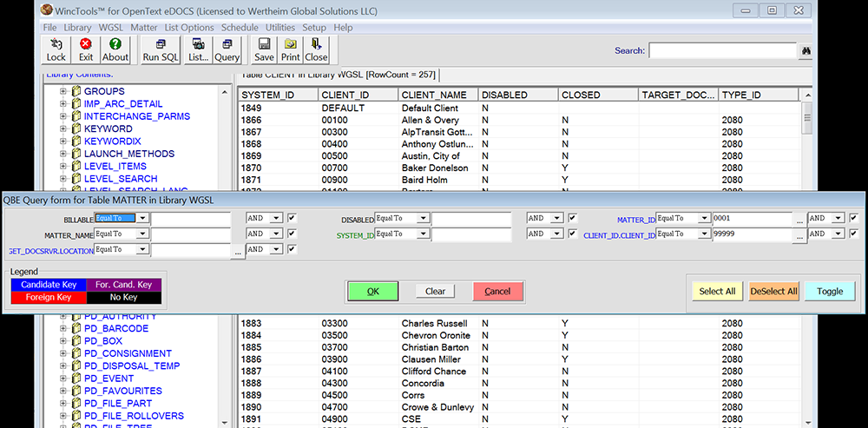The image size is (868, 428).
Task: Click the PD_FILE_PART table icon in tree
Action: [x=76, y=404]
